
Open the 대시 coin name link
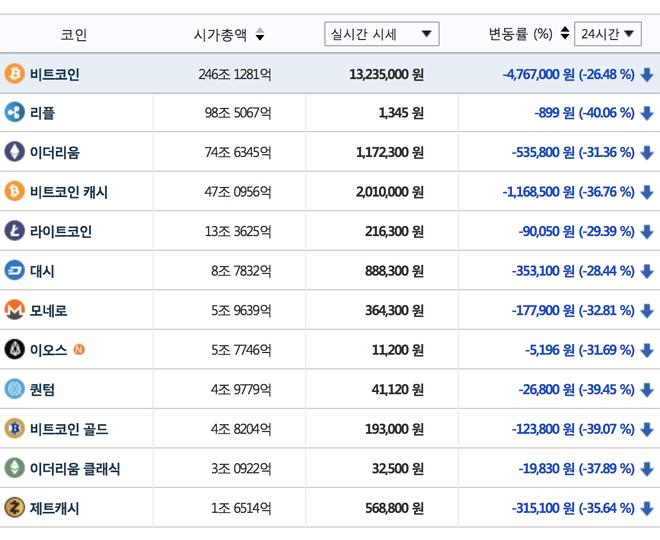pos(42,271)
